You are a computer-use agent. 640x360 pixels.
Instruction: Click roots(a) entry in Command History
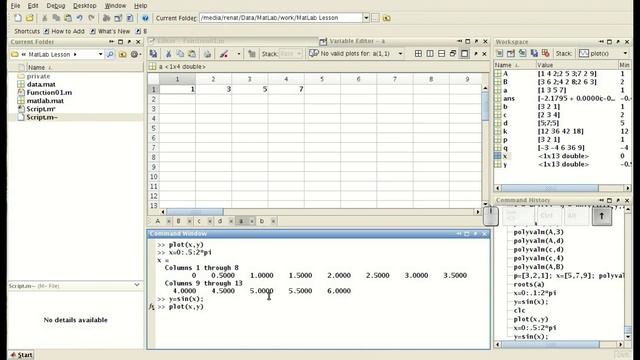[529, 284]
